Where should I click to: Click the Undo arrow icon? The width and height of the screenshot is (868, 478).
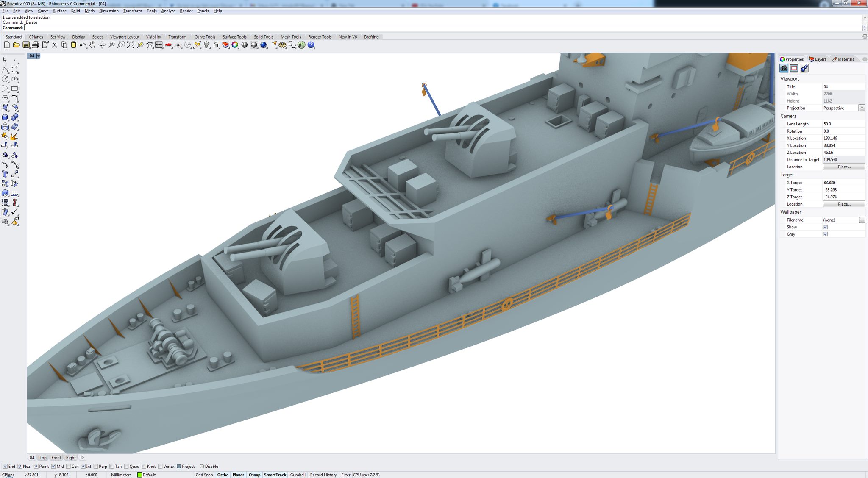pos(83,45)
